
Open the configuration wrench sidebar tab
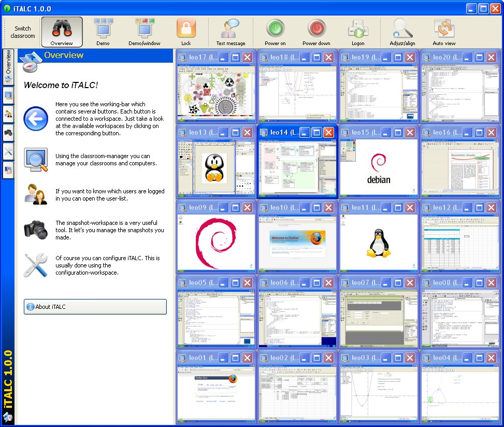pos(8,151)
